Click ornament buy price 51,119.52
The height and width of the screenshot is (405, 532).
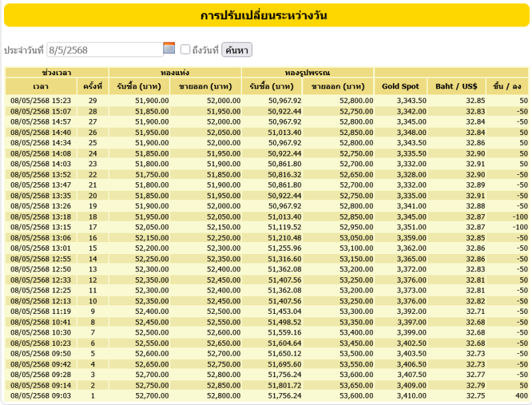(285, 227)
